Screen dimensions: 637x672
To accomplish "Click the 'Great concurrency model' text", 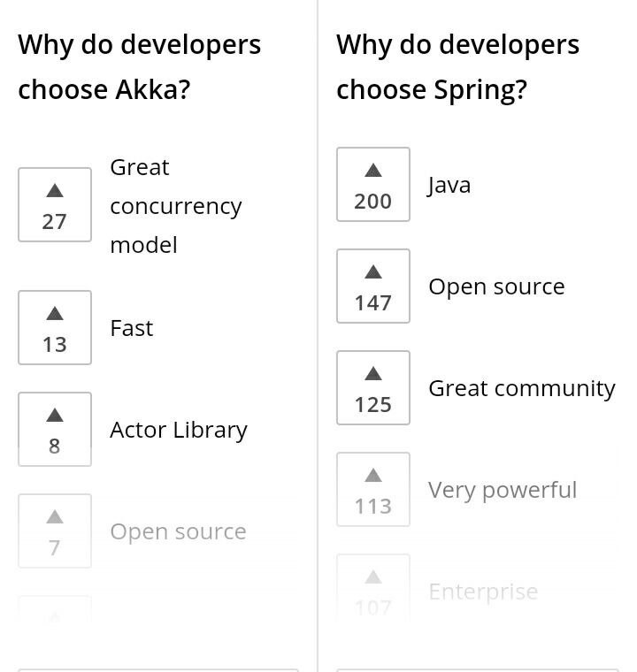I will click(x=176, y=206).
